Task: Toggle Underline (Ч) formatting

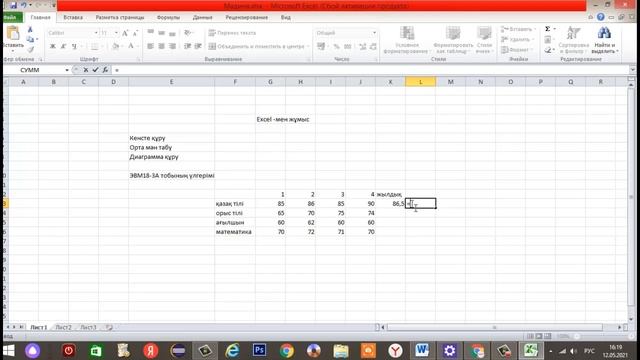Action: 74,47
